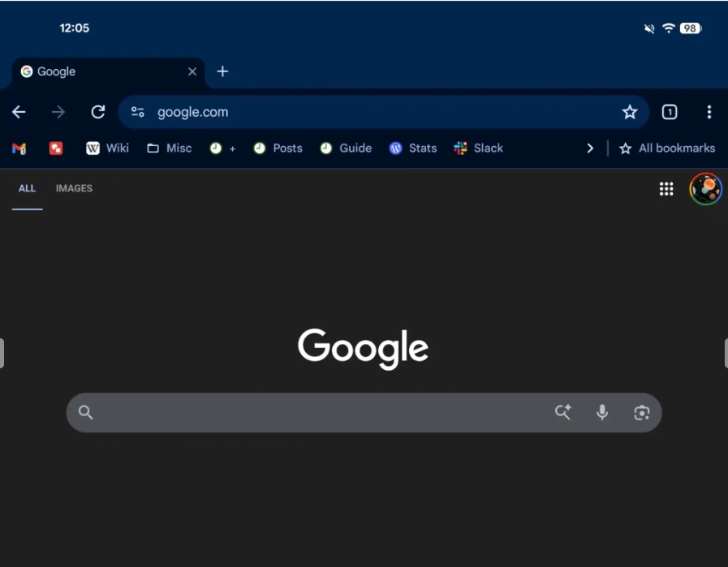View site information icon in address bar
Image resolution: width=728 pixels, height=567 pixels.
(x=137, y=112)
